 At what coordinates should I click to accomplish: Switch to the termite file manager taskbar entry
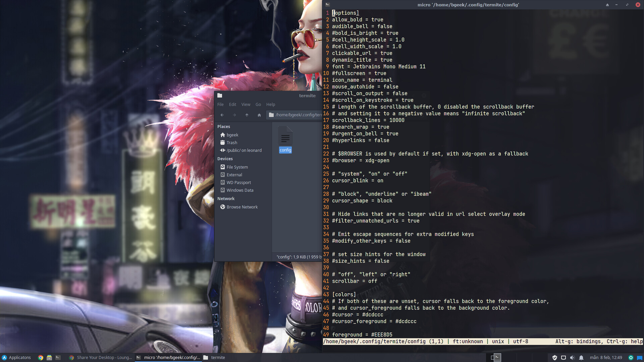point(215,357)
